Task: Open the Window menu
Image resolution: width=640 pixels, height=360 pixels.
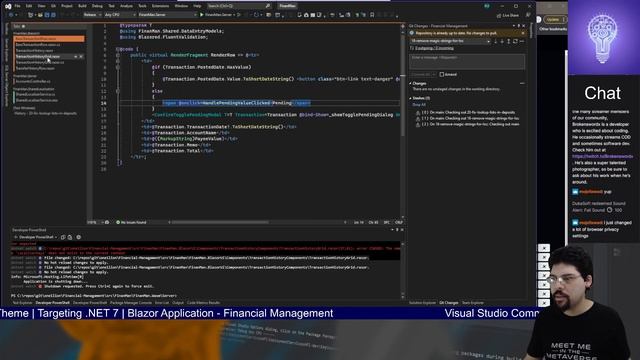Action: point(181,6)
